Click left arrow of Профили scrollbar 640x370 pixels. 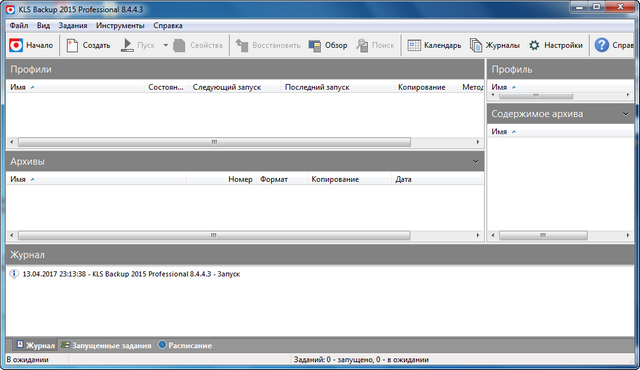(11, 142)
